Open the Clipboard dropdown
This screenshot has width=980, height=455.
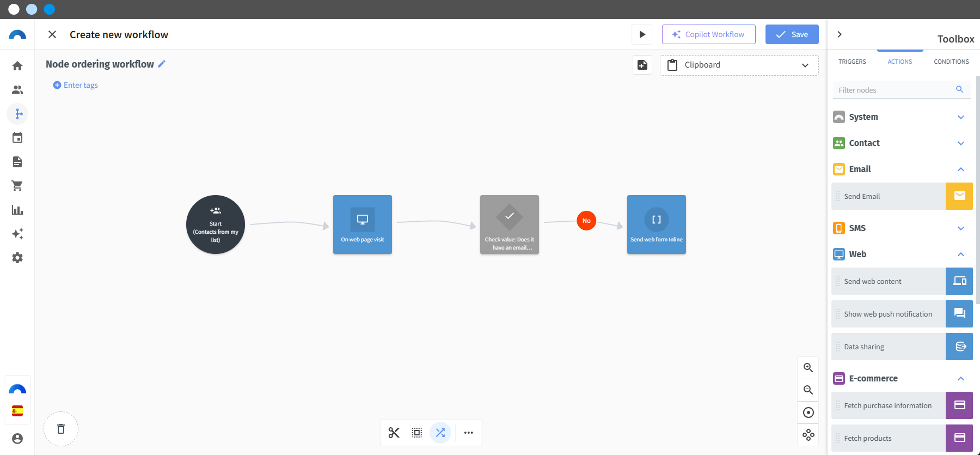[739, 65]
